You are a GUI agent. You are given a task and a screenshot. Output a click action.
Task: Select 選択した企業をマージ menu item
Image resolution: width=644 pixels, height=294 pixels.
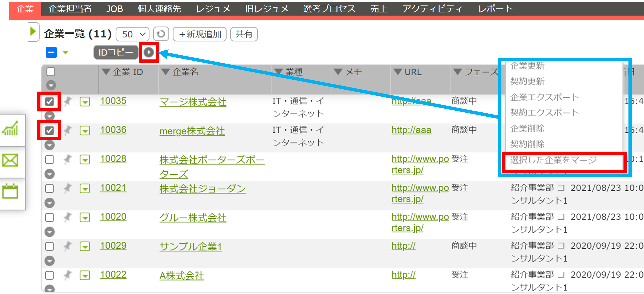(553, 160)
